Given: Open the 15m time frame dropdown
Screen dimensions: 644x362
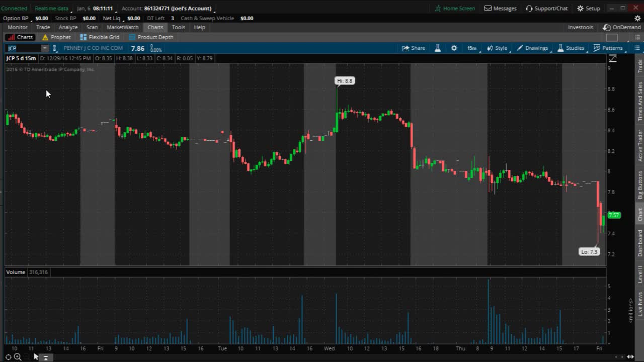Looking at the screenshot, I should click(x=471, y=48).
